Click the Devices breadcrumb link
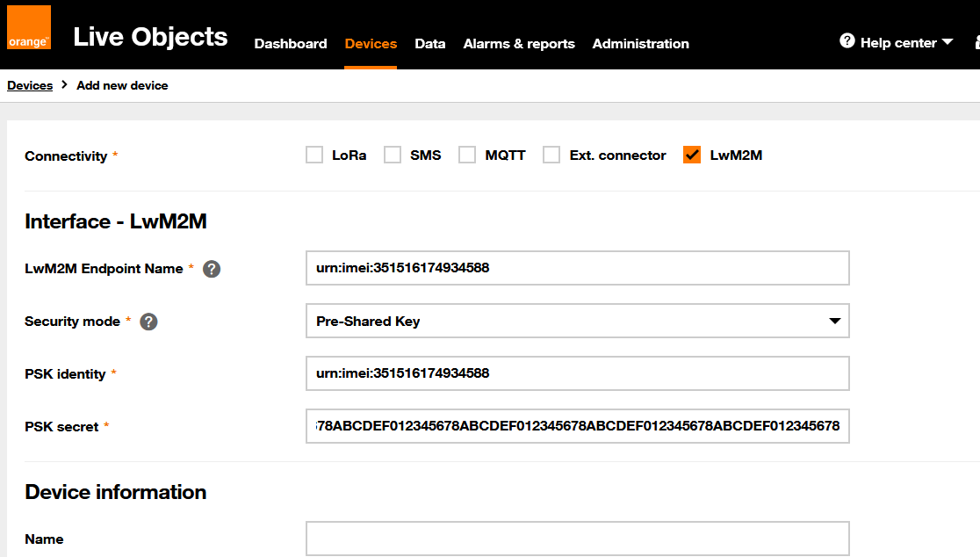980x557 pixels. pyautogui.click(x=30, y=85)
